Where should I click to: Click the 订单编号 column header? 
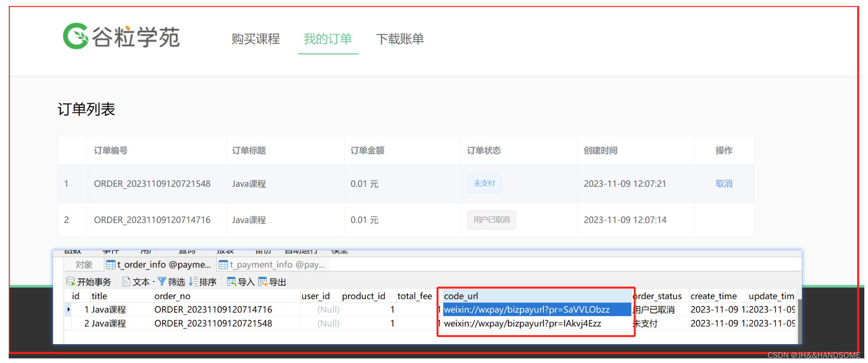click(x=111, y=150)
